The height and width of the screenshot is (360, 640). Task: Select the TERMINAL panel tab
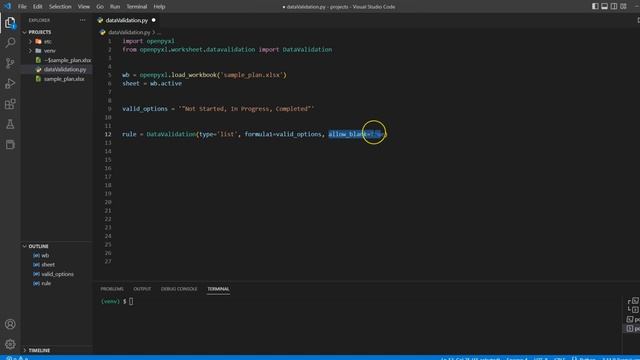218,289
